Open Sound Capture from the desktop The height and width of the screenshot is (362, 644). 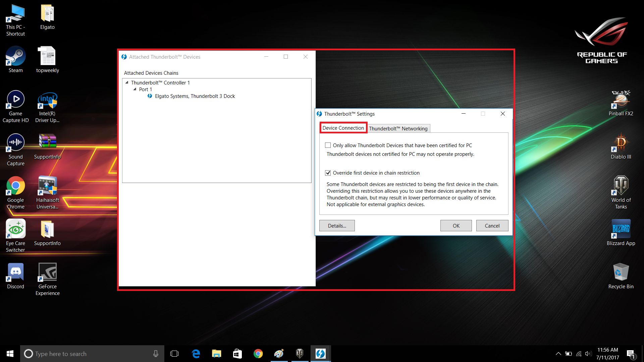click(15, 142)
